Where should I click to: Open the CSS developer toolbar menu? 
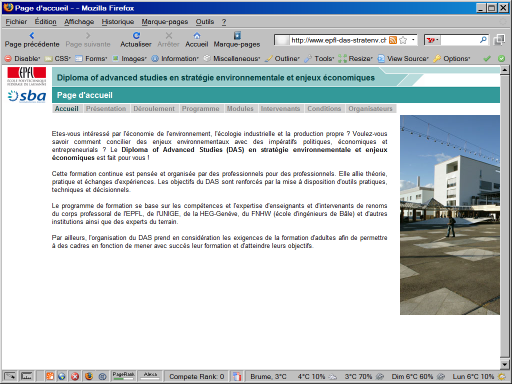58,59
